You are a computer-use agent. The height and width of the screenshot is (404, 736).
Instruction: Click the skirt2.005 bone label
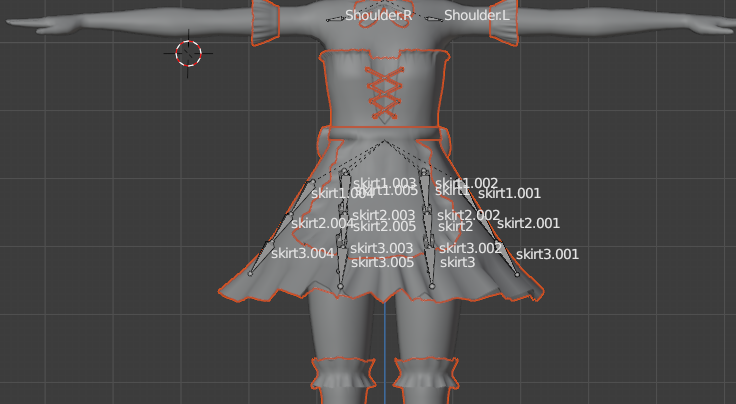click(x=384, y=227)
